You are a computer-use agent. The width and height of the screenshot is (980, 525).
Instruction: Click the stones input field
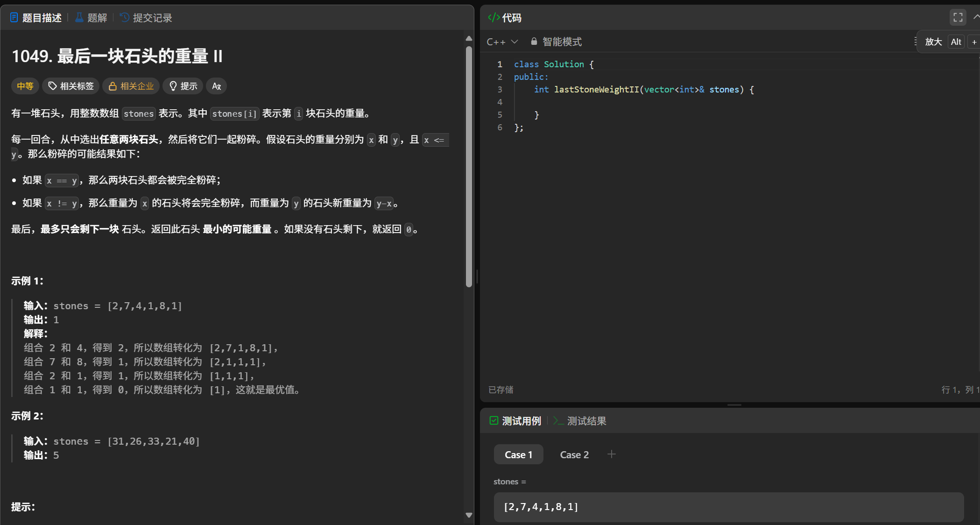(x=728, y=507)
